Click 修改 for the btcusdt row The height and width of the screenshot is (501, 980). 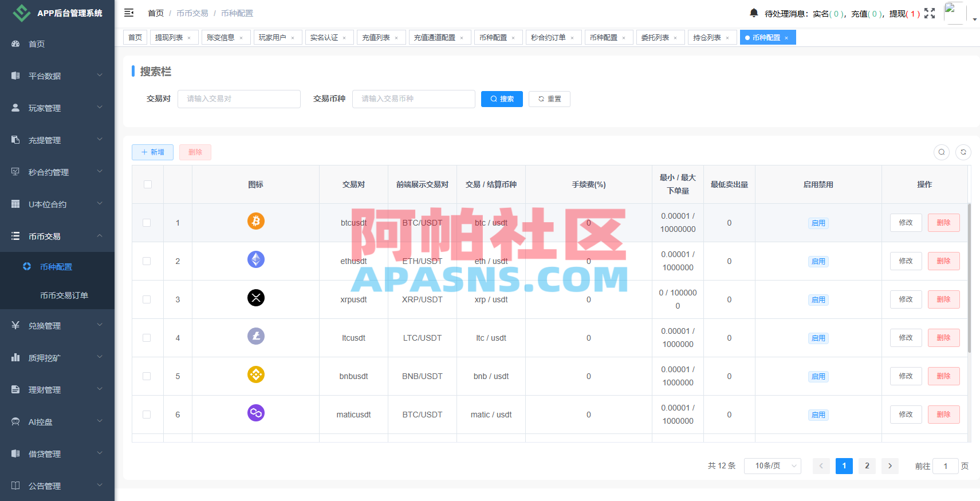coord(906,223)
